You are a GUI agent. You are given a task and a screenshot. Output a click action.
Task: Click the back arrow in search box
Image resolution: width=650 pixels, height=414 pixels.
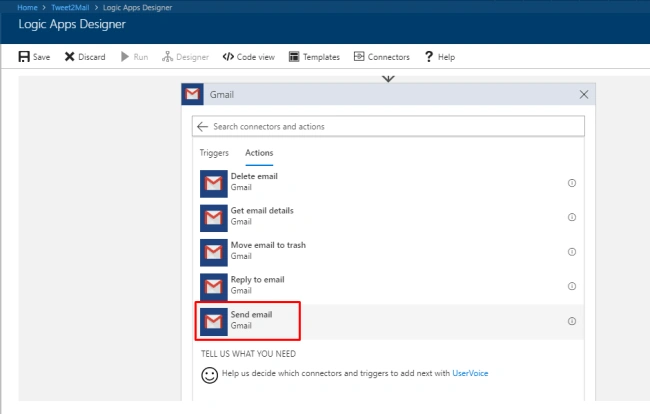pyautogui.click(x=202, y=126)
